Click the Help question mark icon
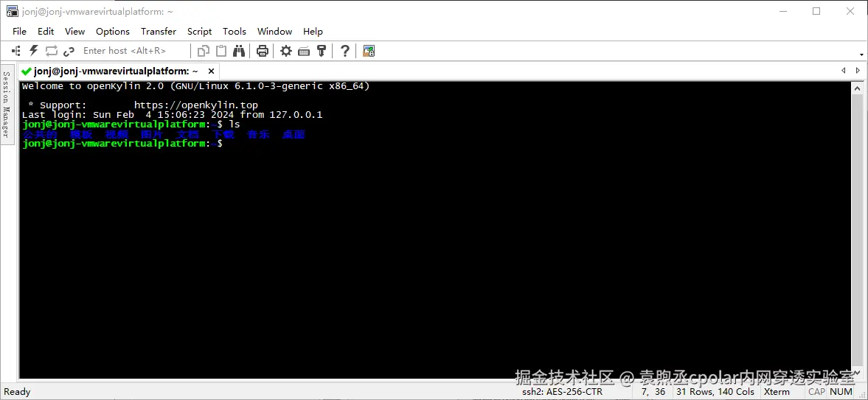Viewport: 868px width, 400px height. pyautogui.click(x=345, y=51)
